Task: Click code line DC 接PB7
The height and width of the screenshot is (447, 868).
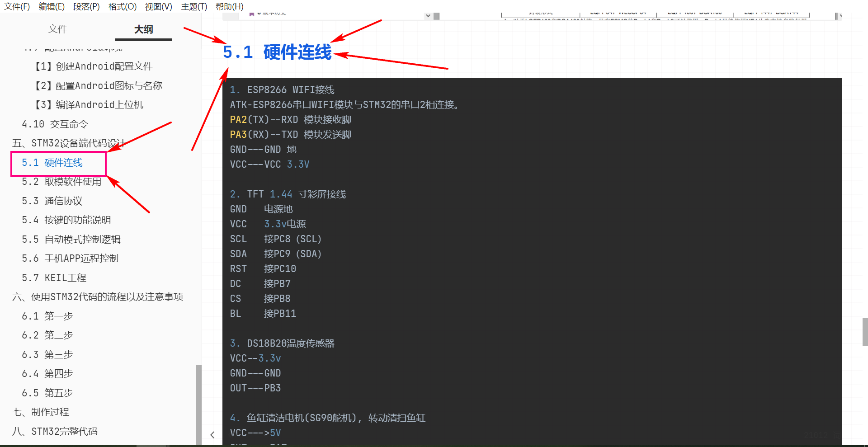Action: (x=260, y=284)
